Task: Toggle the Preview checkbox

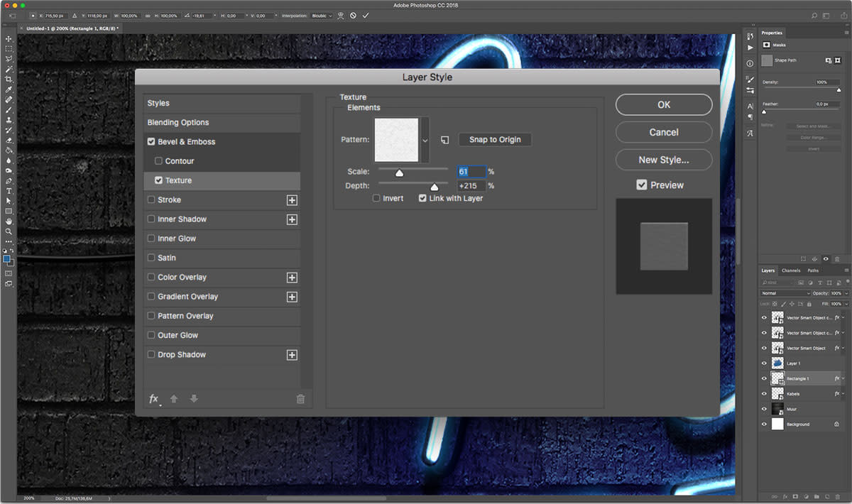Action: coord(642,185)
